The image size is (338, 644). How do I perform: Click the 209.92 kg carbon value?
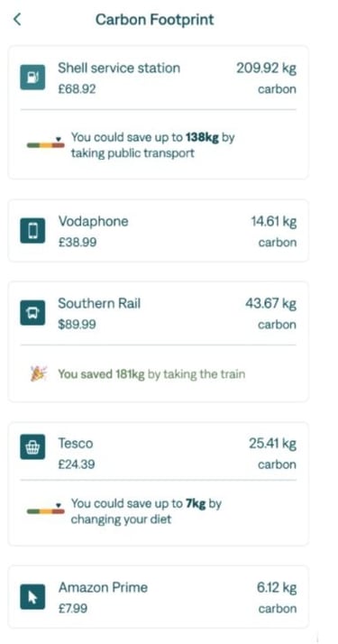266,69
